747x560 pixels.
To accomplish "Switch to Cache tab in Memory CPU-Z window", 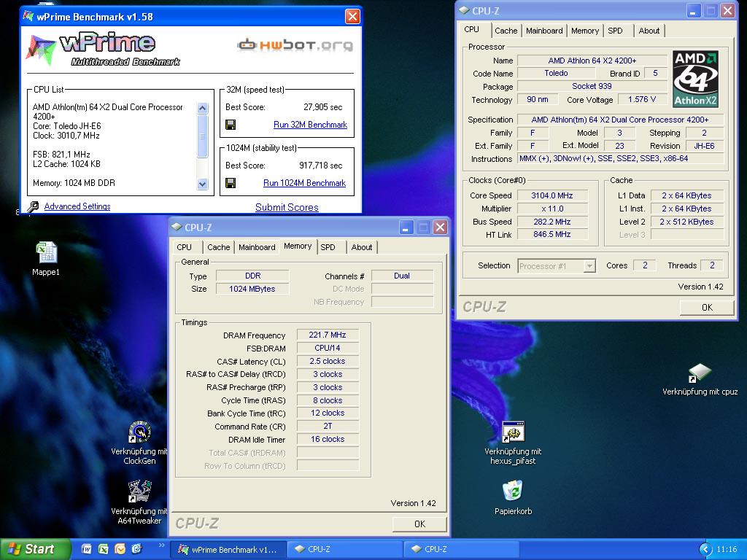I will (x=219, y=247).
